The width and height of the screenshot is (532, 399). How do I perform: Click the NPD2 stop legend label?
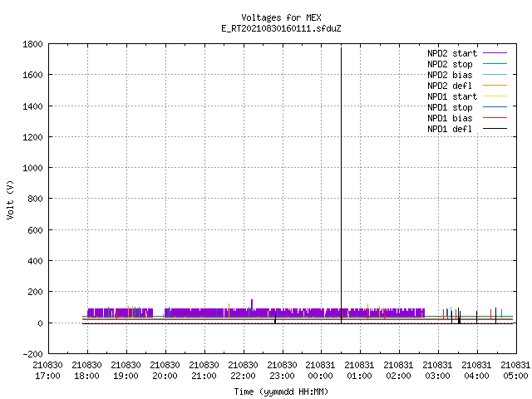click(x=450, y=64)
